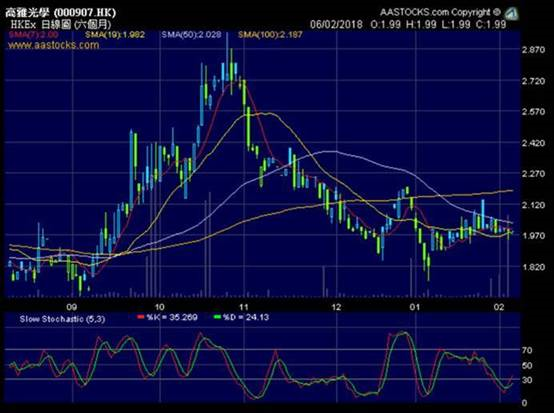
Task: Click the low price L:1.99
Action: coord(455,24)
